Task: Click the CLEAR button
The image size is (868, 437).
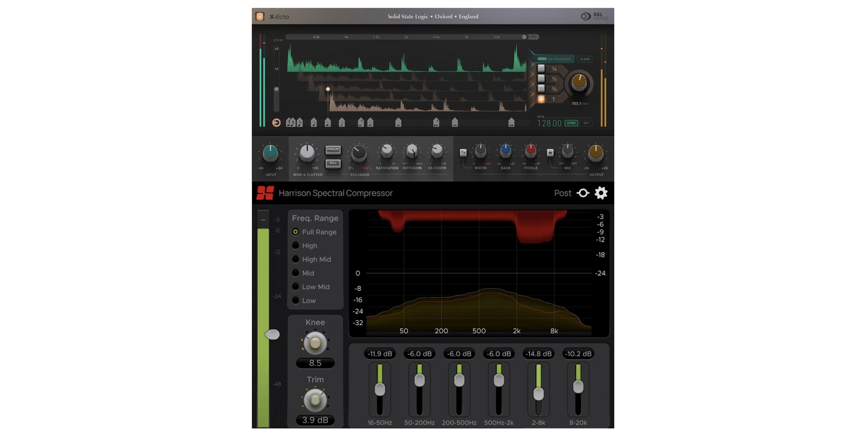Action: click(x=584, y=59)
